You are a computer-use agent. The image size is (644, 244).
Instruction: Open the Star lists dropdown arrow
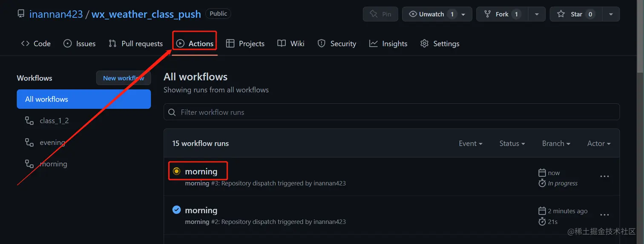tap(611, 14)
